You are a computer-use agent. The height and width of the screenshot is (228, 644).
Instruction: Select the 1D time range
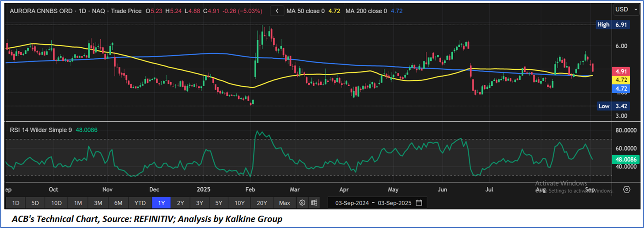pos(15,203)
